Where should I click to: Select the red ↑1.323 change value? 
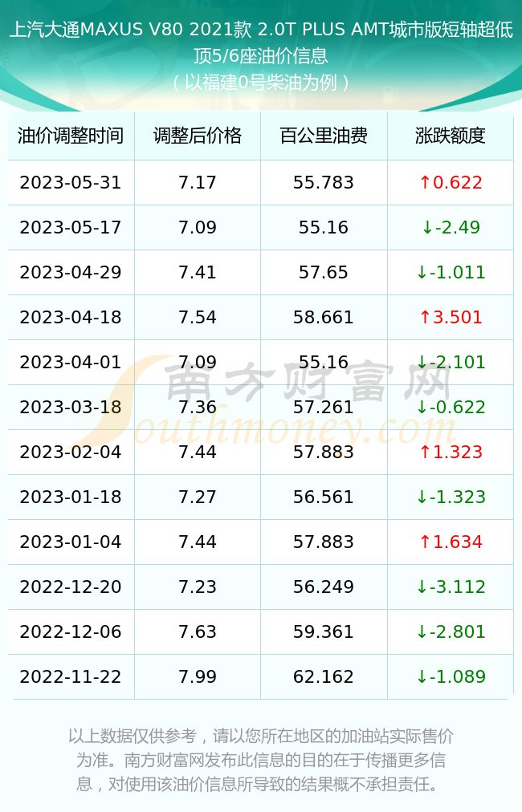click(451, 452)
